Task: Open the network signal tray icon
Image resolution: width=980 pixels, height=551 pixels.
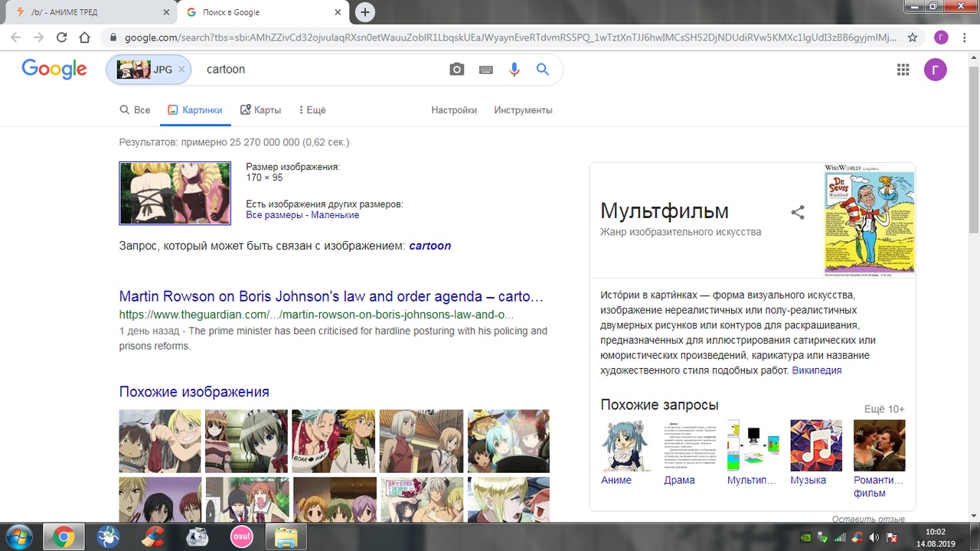Action: coord(841,537)
